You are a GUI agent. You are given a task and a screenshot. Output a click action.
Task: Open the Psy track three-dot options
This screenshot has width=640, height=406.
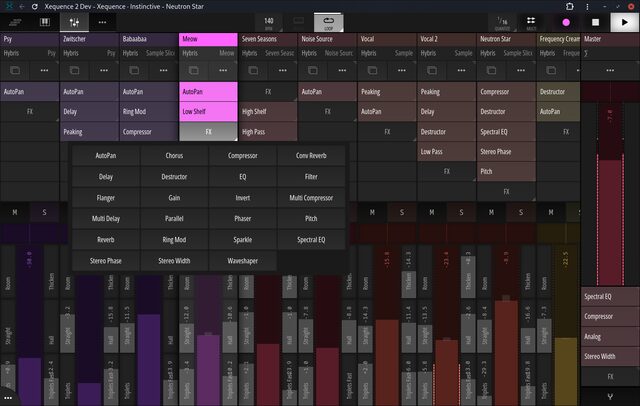point(44,70)
